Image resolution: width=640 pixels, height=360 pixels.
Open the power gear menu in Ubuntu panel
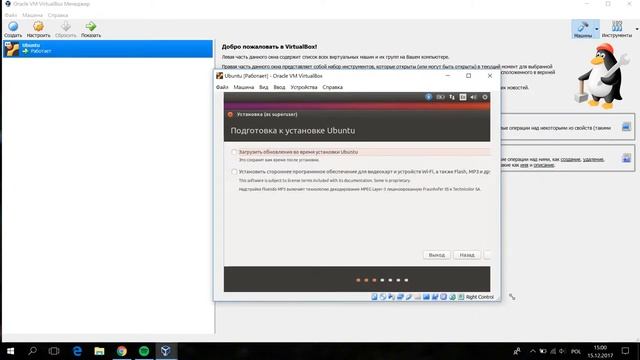pos(485,97)
